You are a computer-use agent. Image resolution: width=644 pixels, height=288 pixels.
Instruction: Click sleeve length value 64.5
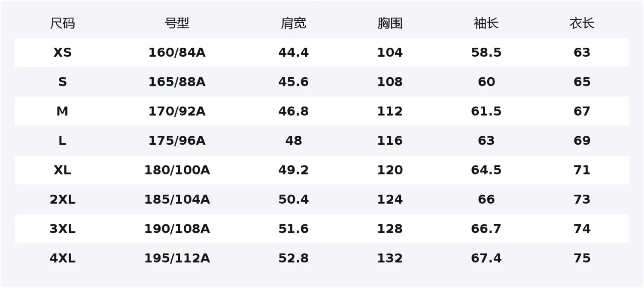tap(486, 170)
